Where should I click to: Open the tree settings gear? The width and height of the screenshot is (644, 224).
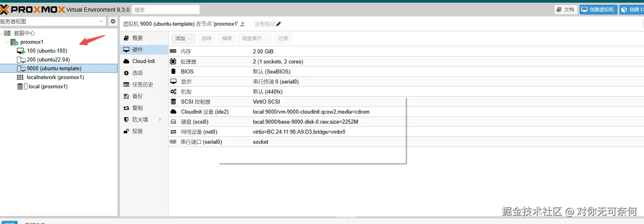point(113,21)
